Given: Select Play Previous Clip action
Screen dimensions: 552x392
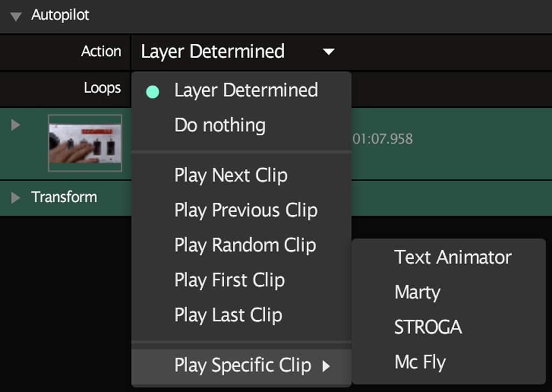Looking at the screenshot, I should (x=245, y=210).
